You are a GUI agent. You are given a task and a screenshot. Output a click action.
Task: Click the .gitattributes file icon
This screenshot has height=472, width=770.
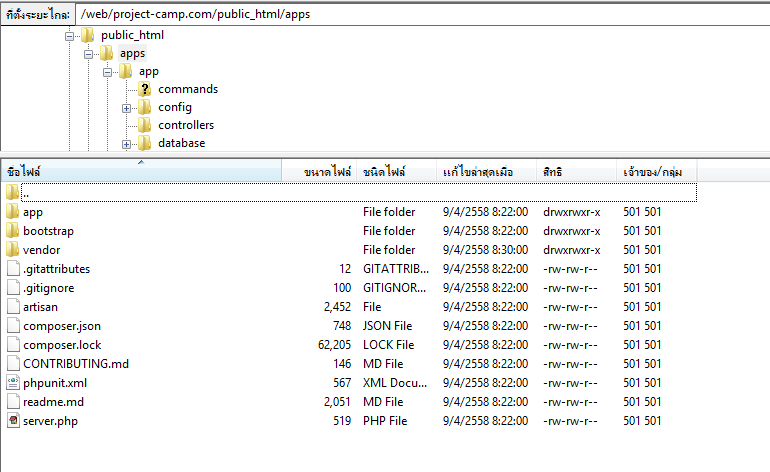pyautogui.click(x=14, y=269)
